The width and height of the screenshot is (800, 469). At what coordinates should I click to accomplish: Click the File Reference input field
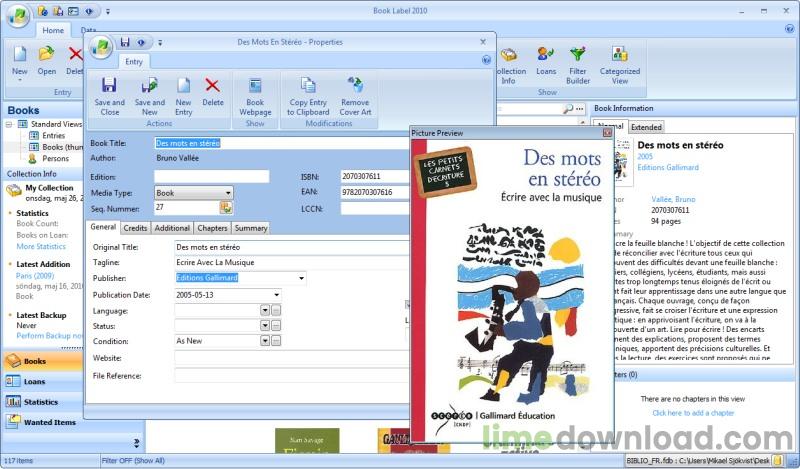point(292,376)
